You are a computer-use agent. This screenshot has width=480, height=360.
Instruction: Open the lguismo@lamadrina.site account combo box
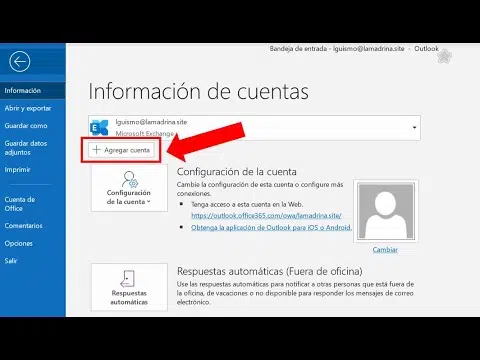coord(254,128)
